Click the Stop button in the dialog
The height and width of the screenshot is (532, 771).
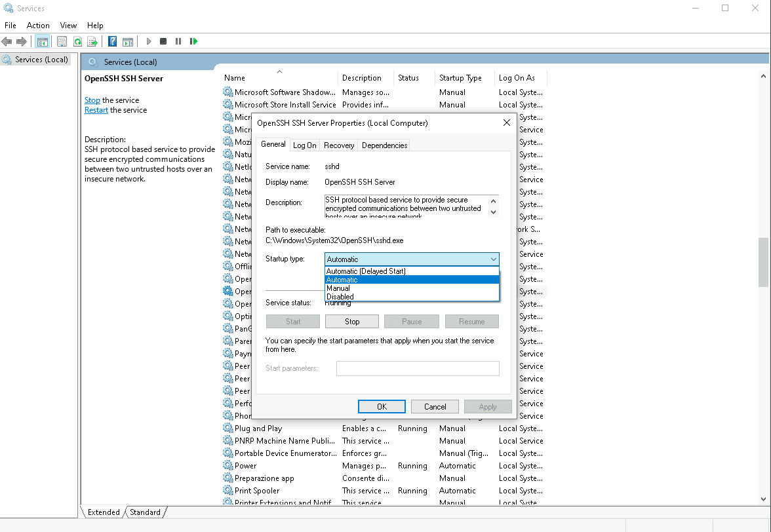tap(352, 321)
